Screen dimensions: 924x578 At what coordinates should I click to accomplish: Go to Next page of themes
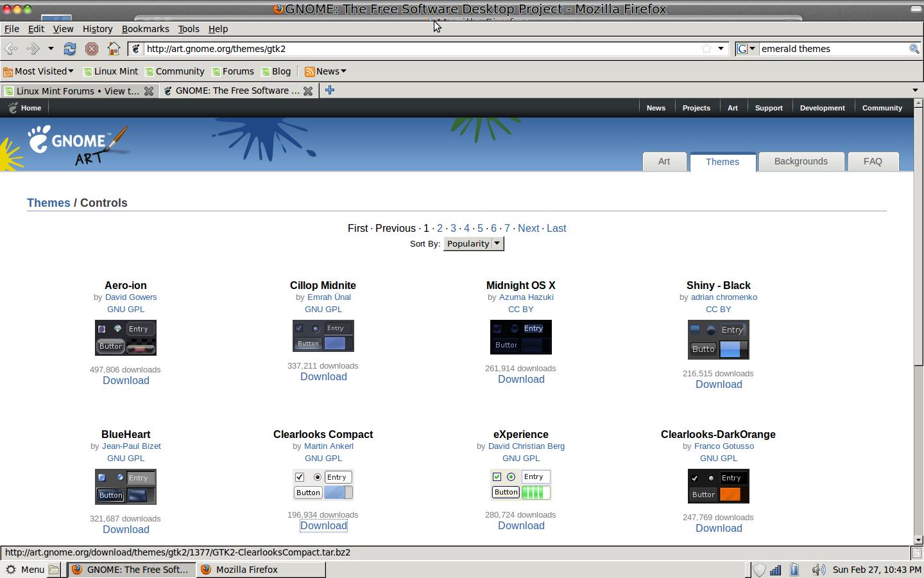click(x=529, y=229)
